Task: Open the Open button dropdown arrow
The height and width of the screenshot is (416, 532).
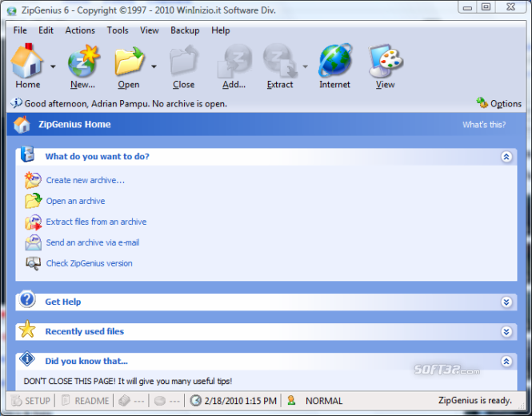Action: pyautogui.click(x=154, y=66)
